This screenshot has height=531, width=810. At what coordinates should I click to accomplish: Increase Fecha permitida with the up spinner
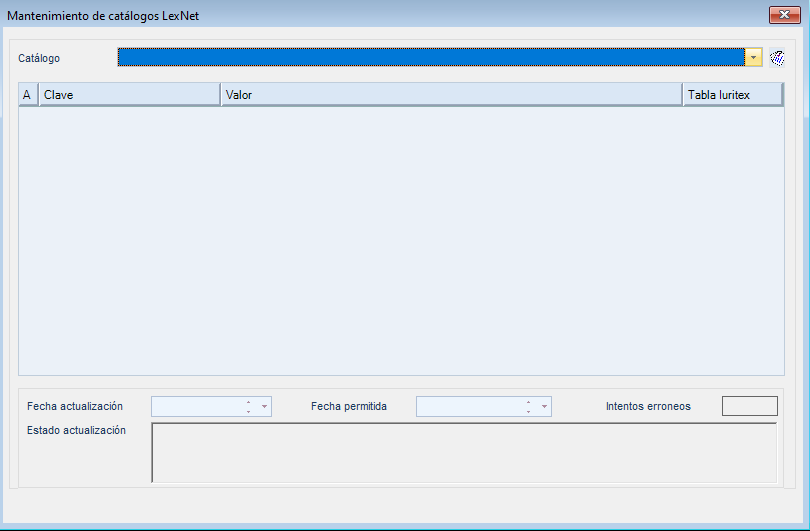[528, 402]
